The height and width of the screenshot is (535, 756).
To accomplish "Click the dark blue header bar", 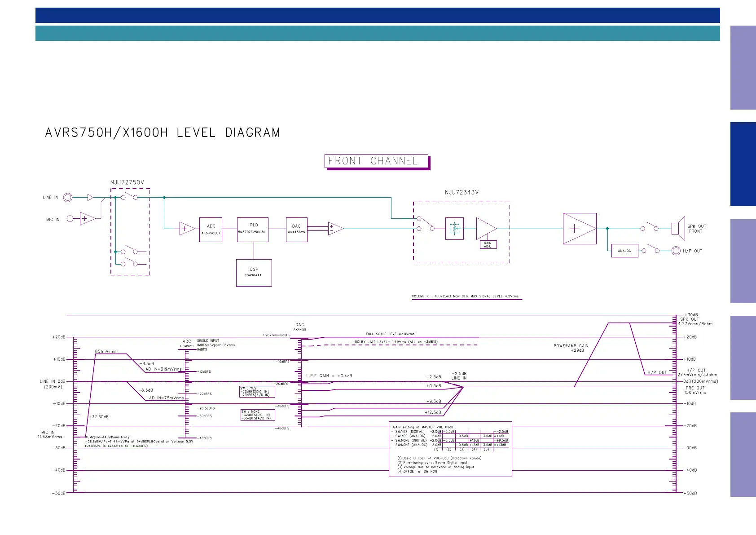I will pos(378,15).
